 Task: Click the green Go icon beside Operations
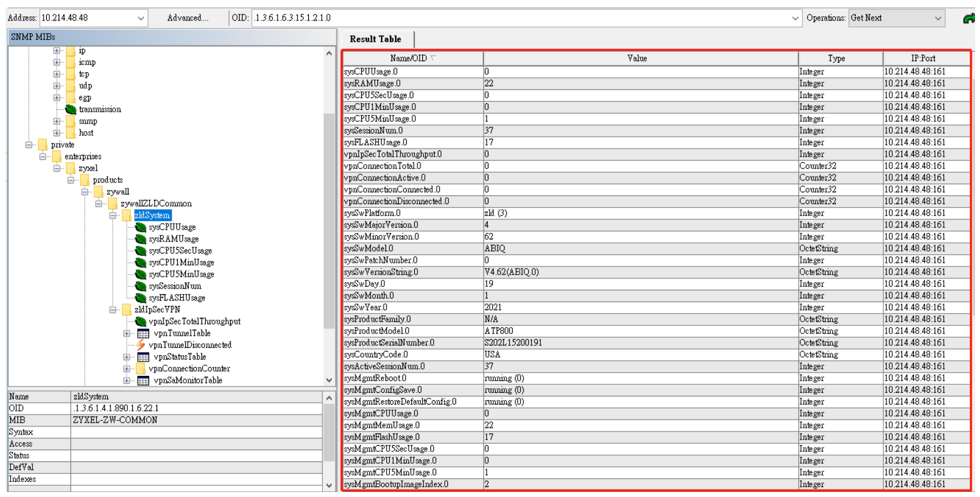pyautogui.click(x=969, y=19)
